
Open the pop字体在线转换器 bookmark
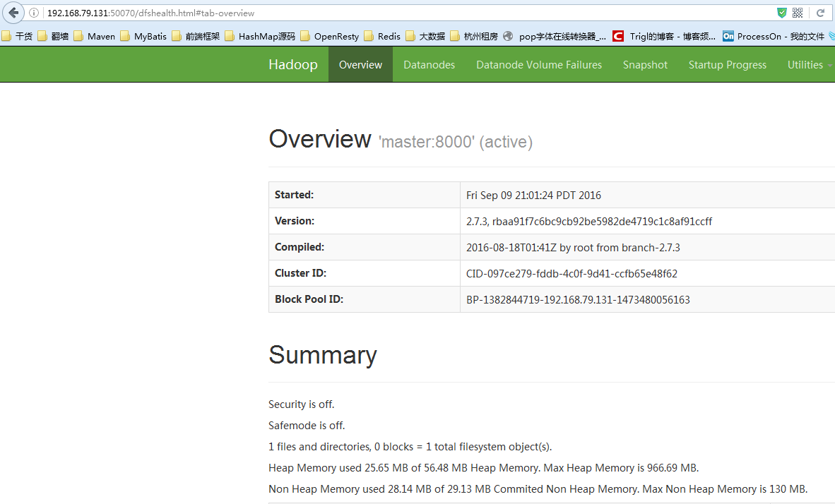[555, 36]
